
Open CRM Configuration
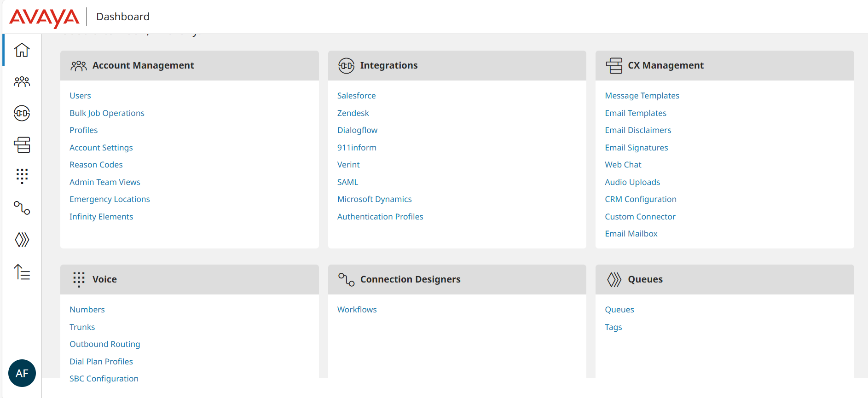tap(641, 199)
